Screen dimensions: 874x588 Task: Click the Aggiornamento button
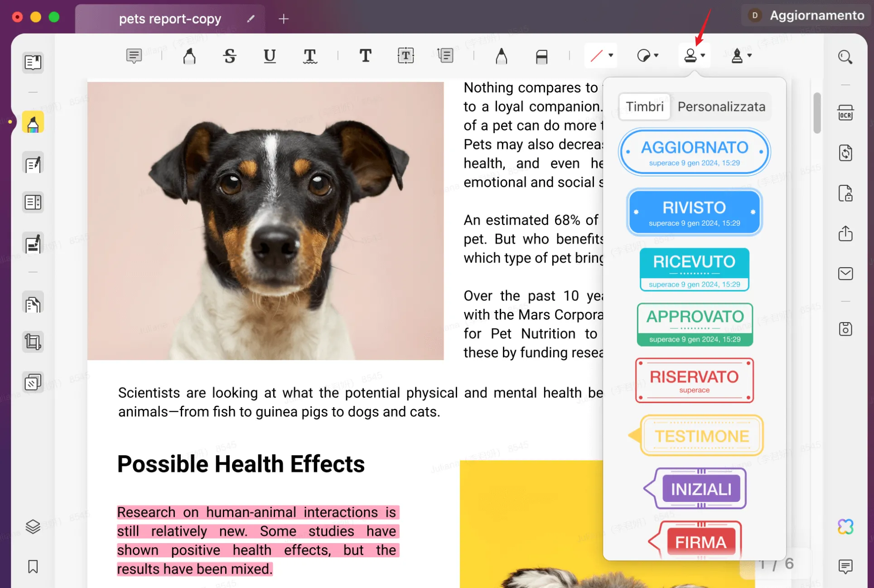[807, 15]
